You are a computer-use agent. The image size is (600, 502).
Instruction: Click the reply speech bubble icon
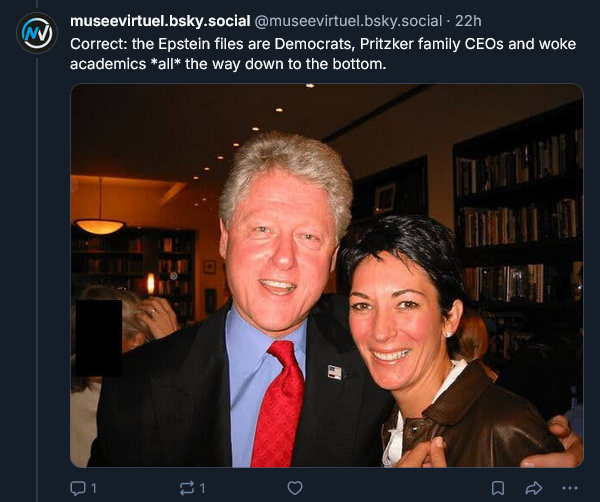coord(78,488)
